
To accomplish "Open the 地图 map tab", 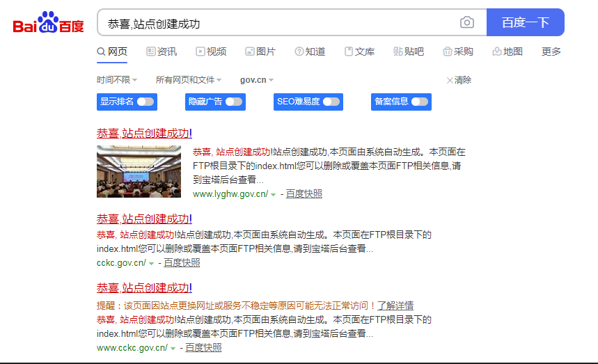I will (507, 52).
